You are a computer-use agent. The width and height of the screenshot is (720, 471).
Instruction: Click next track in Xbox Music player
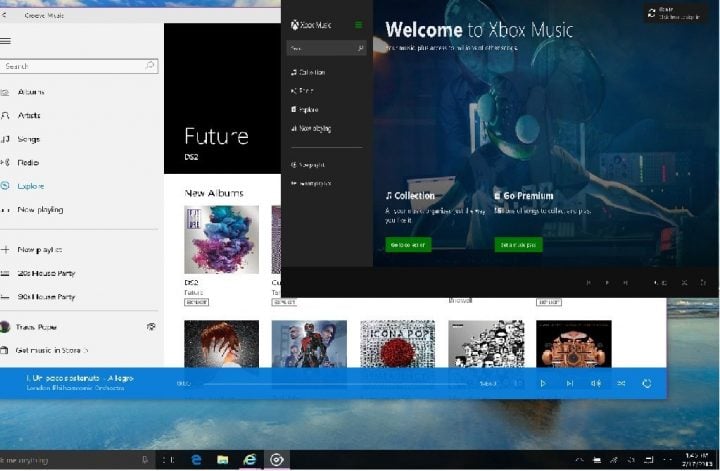tap(625, 282)
